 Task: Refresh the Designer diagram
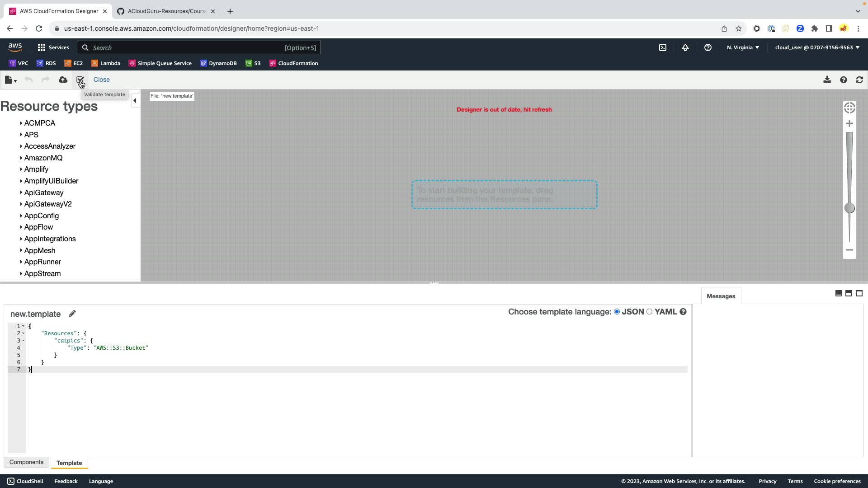pos(859,80)
